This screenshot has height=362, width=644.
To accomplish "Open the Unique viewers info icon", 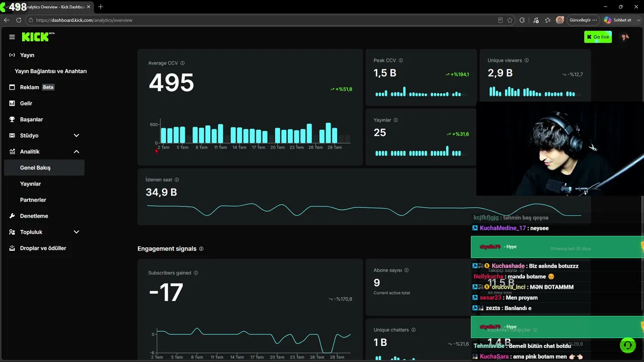I will [527, 60].
